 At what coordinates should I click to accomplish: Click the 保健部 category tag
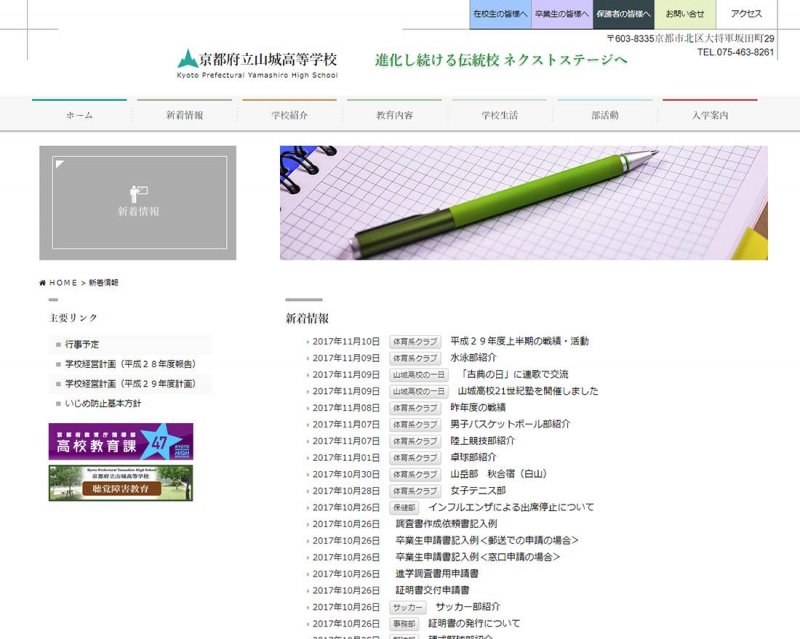(404, 507)
